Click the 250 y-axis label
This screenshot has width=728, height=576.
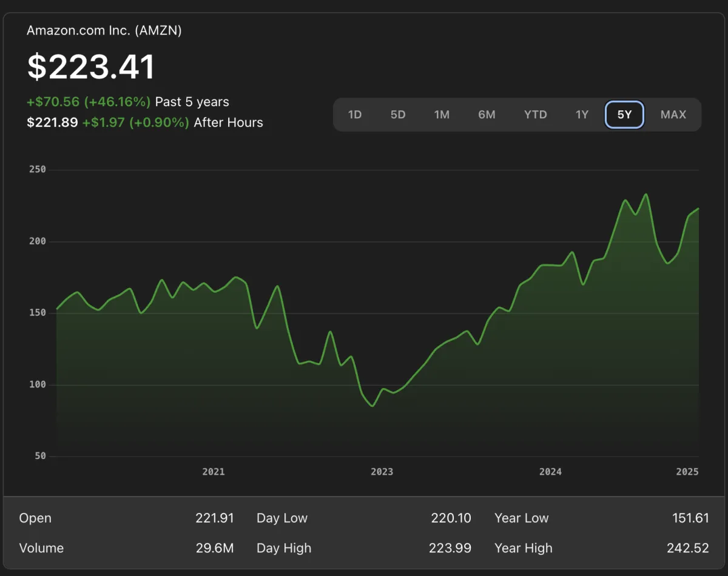point(38,170)
